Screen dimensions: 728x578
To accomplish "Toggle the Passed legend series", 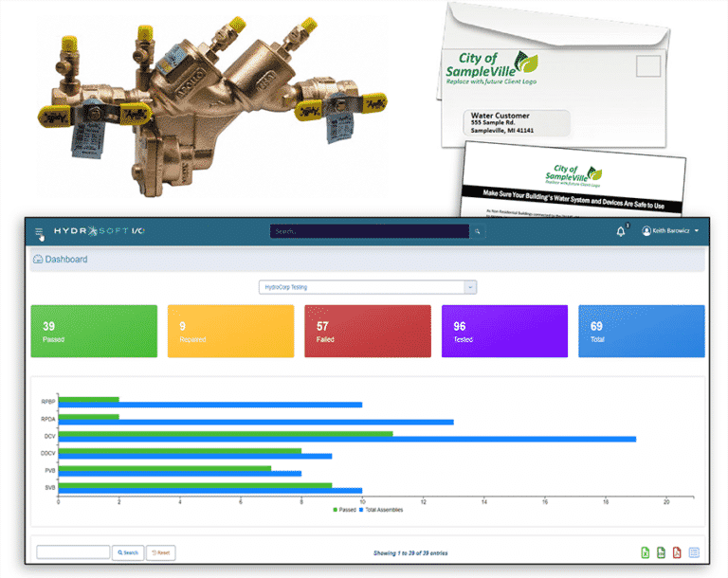I will coord(345,510).
